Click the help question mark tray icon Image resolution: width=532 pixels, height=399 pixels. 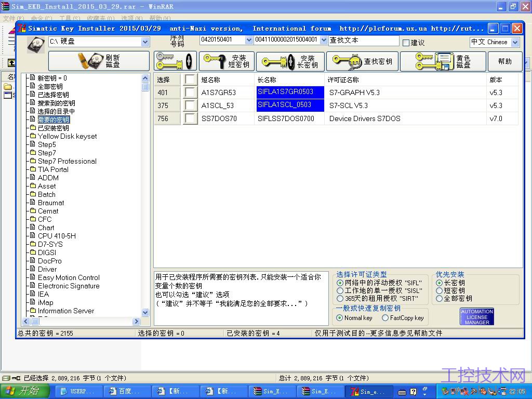tap(413, 392)
